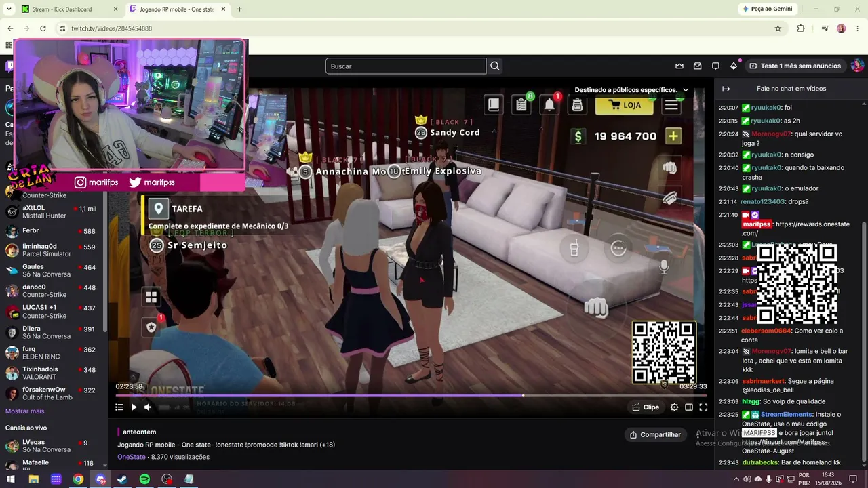Open the Chrome three-dot menu
The height and width of the screenshot is (488, 868).
(857, 28)
